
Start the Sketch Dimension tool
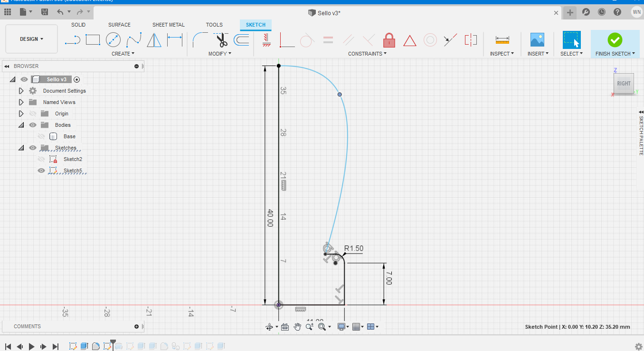click(x=175, y=40)
